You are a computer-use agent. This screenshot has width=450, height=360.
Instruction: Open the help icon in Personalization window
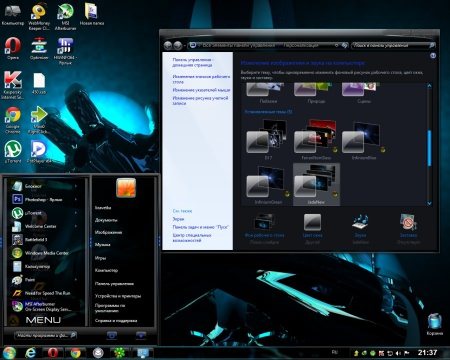tap(433, 56)
